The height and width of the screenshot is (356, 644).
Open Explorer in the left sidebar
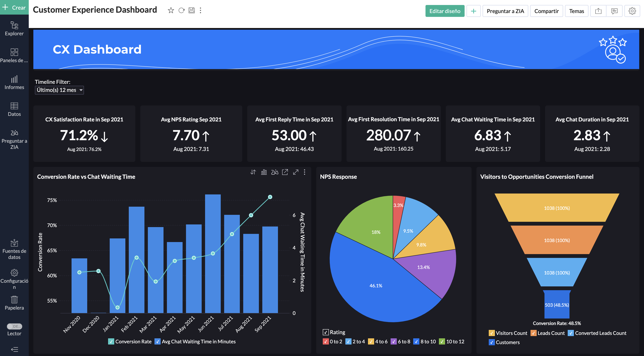pyautogui.click(x=14, y=29)
